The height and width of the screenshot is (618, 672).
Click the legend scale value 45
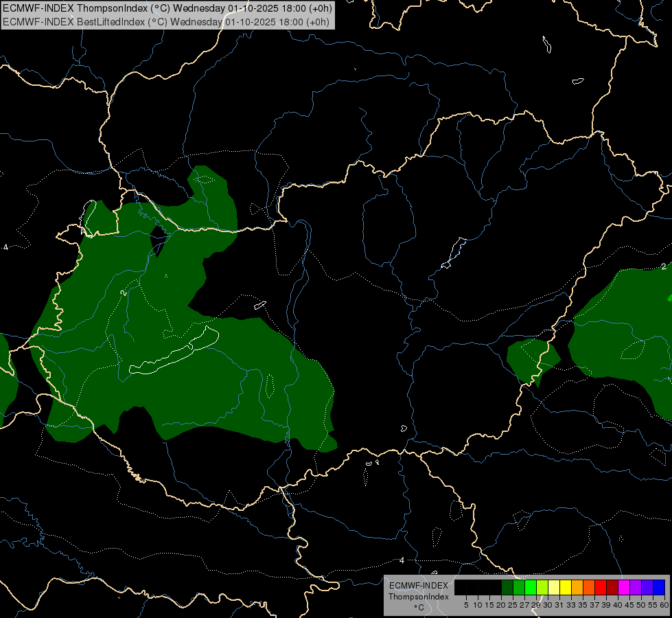coord(629,605)
